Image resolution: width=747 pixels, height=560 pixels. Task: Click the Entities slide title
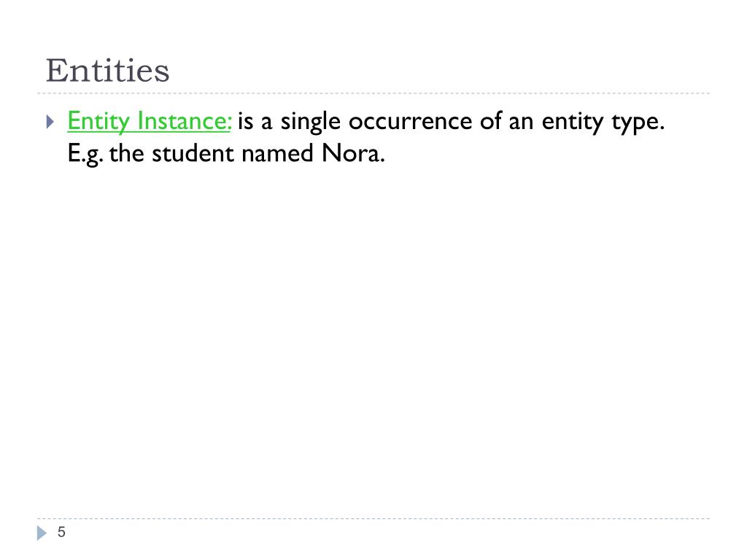tap(108, 71)
